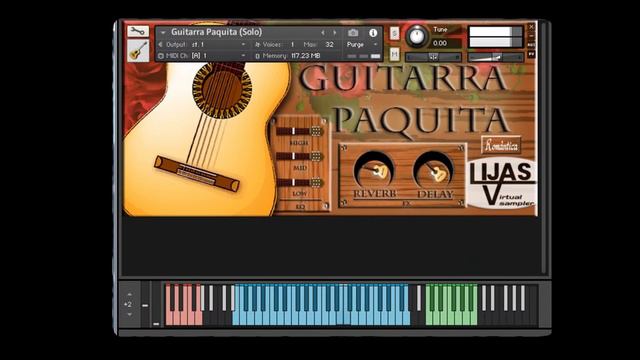The image size is (640, 360).
Task: Toggle the Solo S button
Action: click(x=394, y=33)
